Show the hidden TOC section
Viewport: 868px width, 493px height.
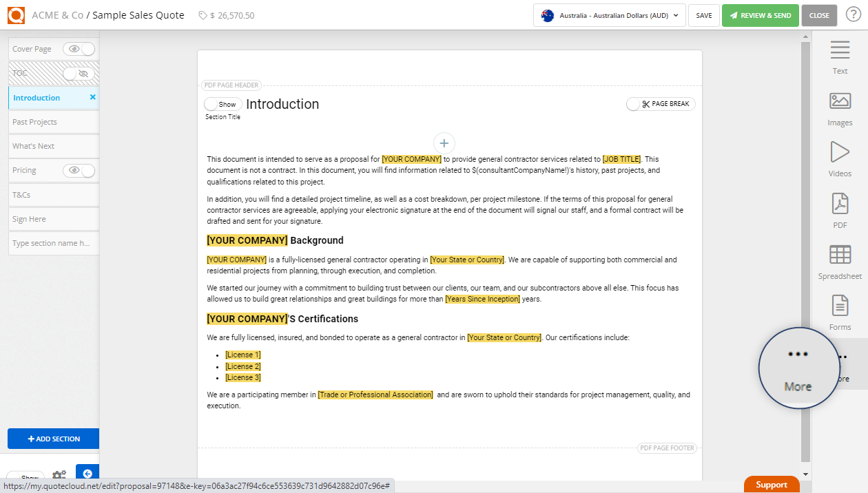tap(79, 73)
